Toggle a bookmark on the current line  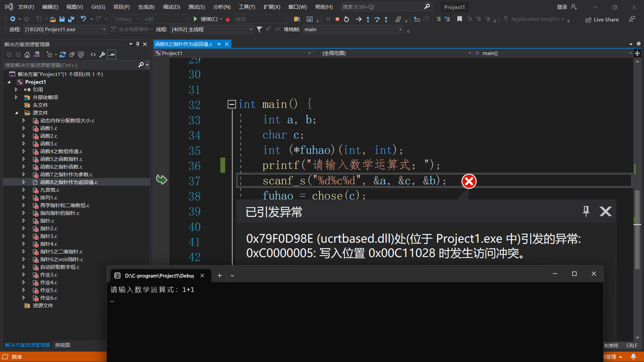click(x=460, y=19)
